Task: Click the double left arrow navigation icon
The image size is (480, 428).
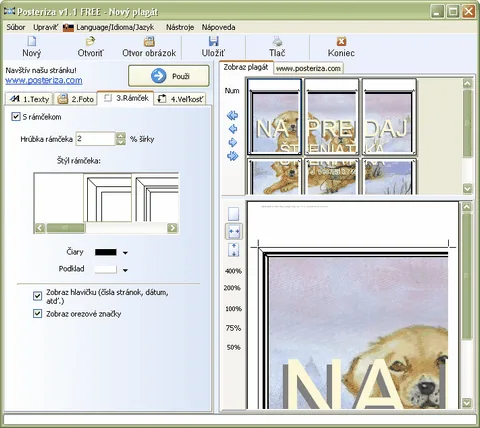Action: [x=232, y=116]
